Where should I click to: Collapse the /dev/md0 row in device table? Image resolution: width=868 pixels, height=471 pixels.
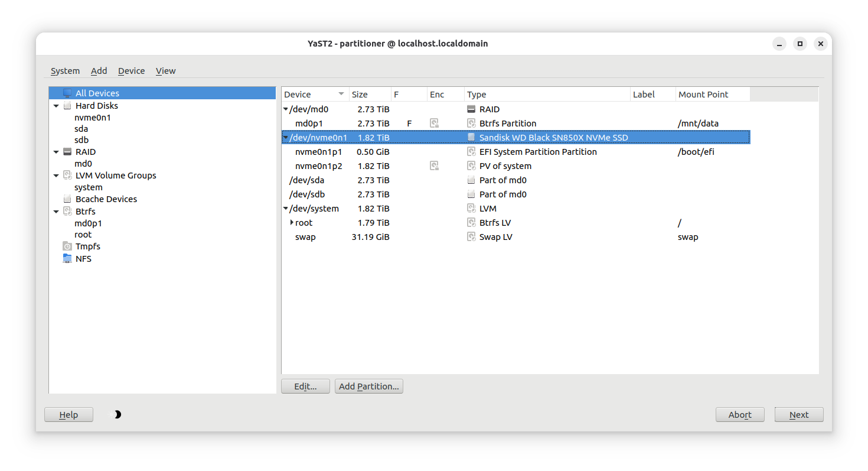coord(286,109)
